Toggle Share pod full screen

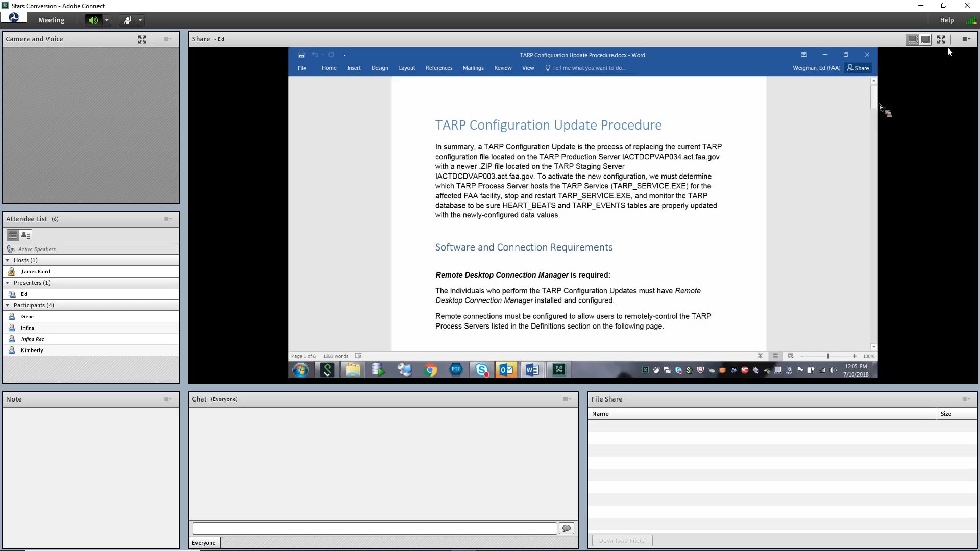[x=941, y=39]
